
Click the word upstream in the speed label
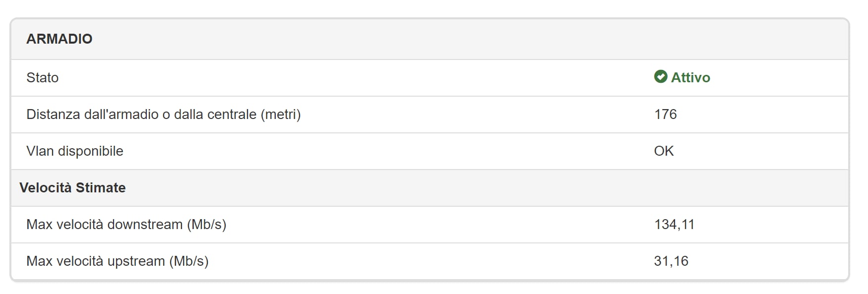click(136, 261)
